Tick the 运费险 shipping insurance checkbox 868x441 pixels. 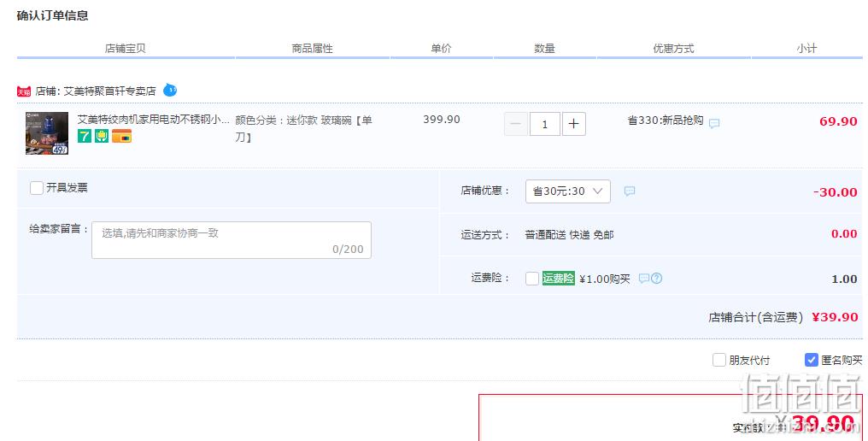click(532, 278)
